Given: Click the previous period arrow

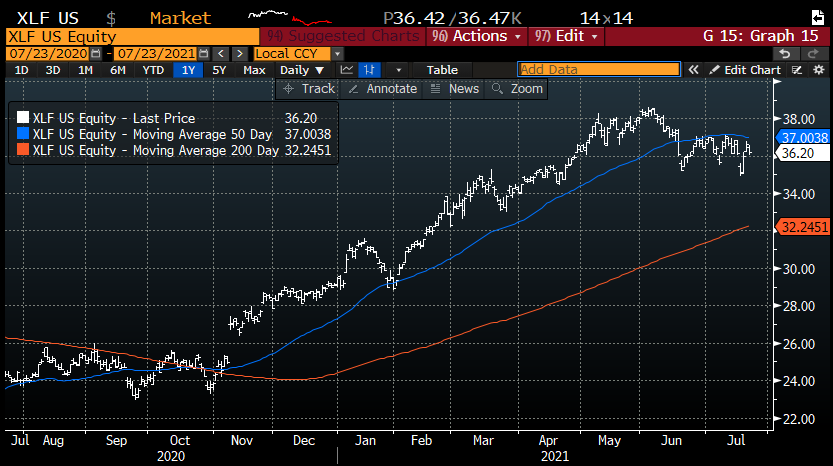Looking at the screenshot, I should (221, 54).
